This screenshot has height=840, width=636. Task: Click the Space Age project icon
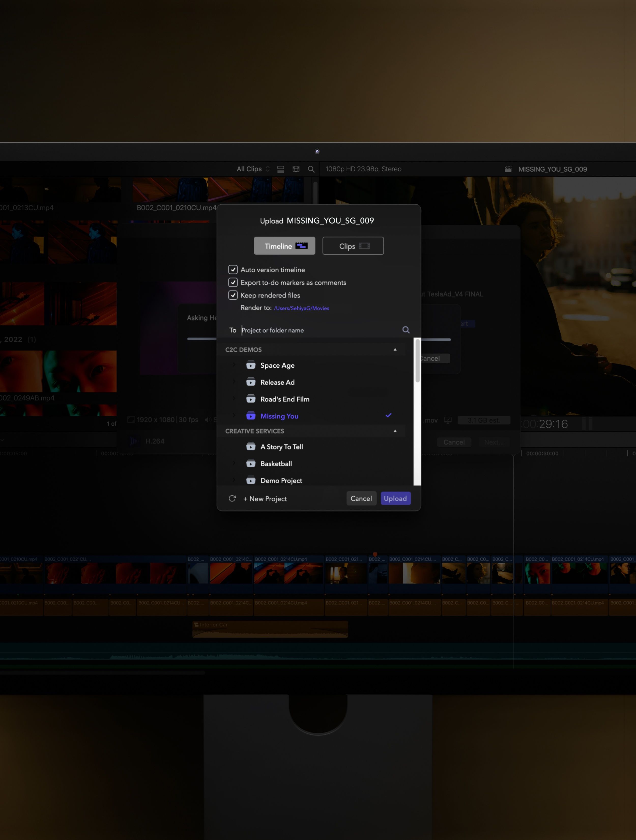251,365
